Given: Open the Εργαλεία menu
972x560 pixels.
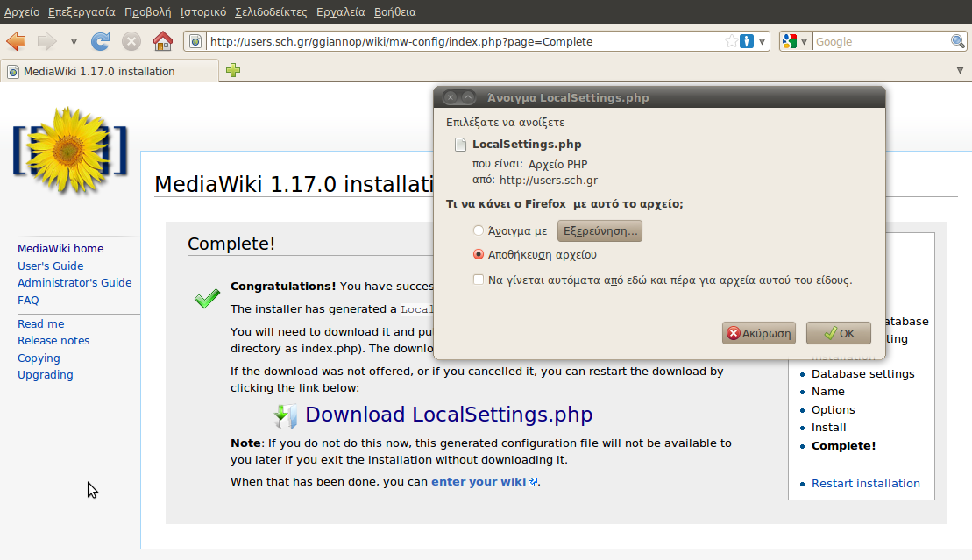Looking at the screenshot, I should coord(340,11).
